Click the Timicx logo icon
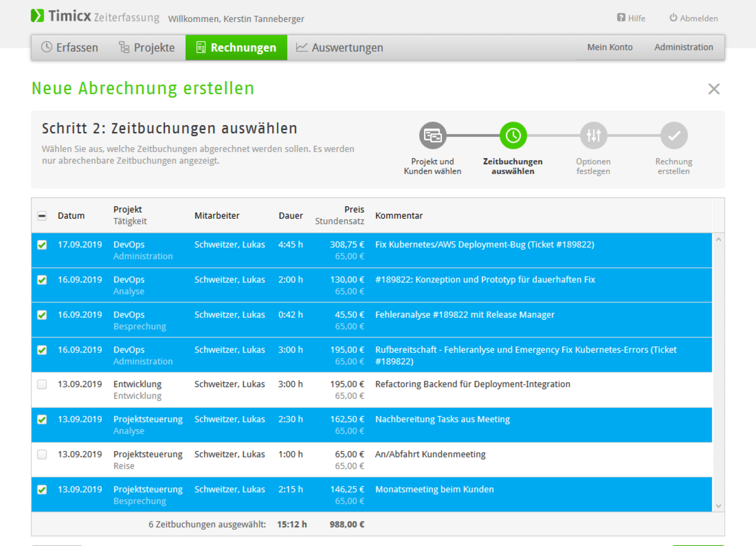Viewport: 756px width, 546px height. 37,16
